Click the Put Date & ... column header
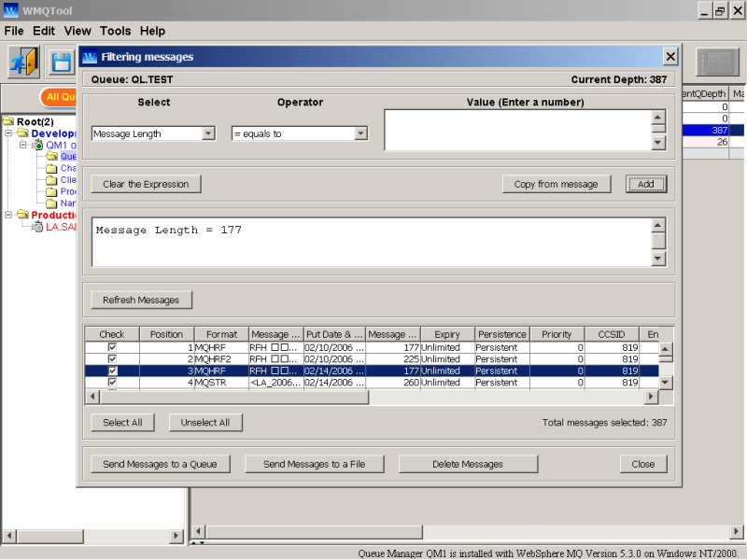 [335, 334]
